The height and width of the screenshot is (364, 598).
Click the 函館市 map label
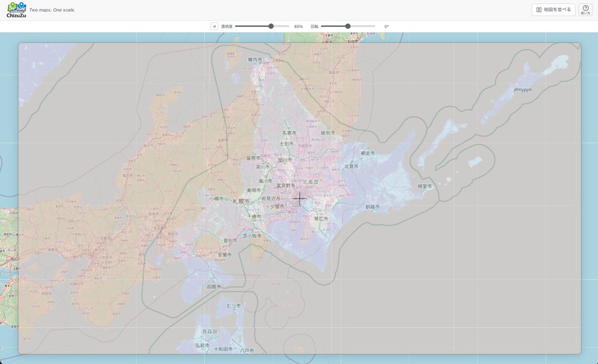point(215,287)
